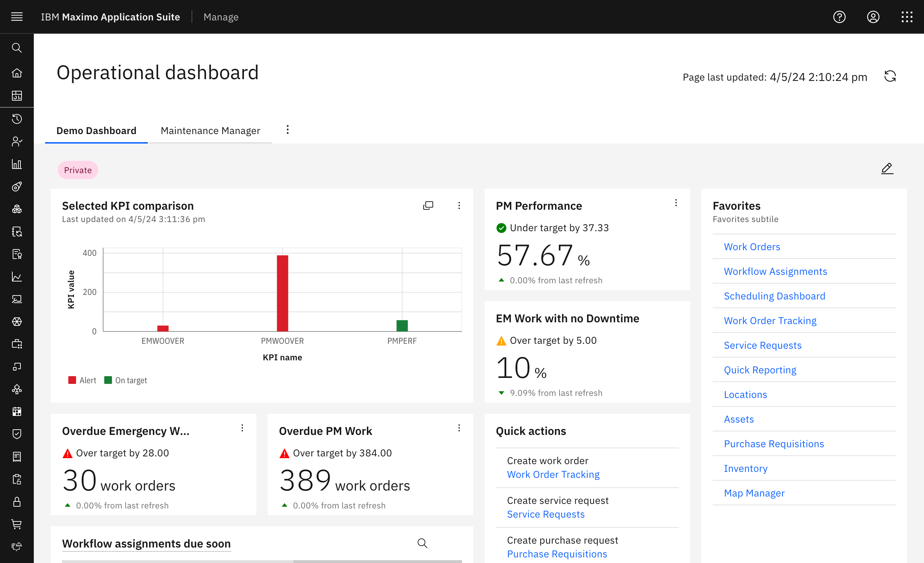924x563 pixels.
Task: Open the user profile icon
Action: (873, 17)
